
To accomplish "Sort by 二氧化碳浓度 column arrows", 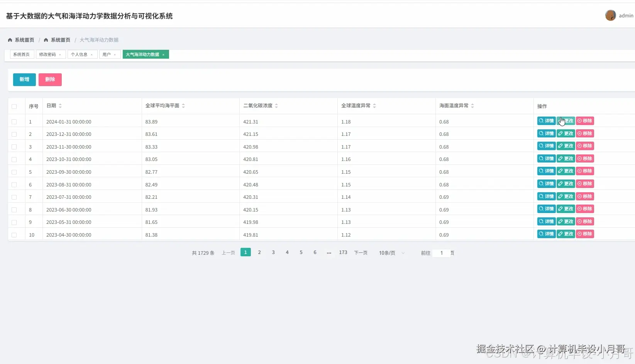I will 276,106.
